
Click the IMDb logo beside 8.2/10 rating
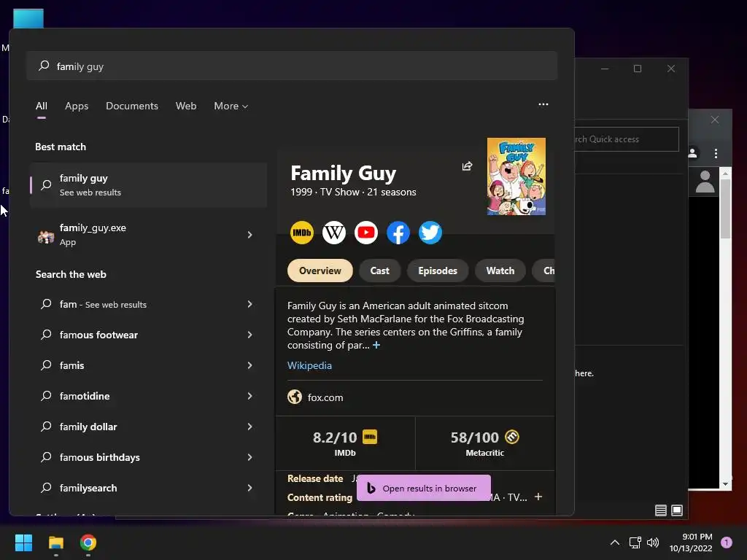(x=370, y=437)
